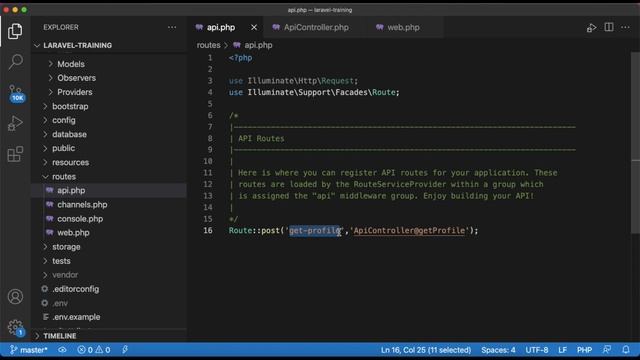Click the PHP file icon in the breadcrumb
The height and width of the screenshot is (360, 640).
237,45
